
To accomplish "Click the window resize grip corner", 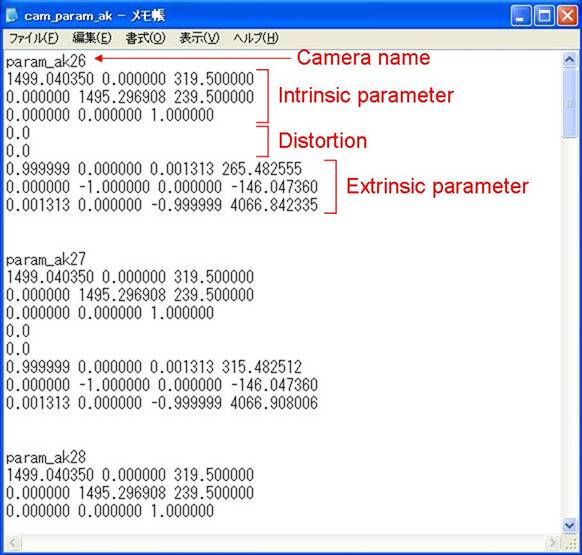I will tap(569, 543).
